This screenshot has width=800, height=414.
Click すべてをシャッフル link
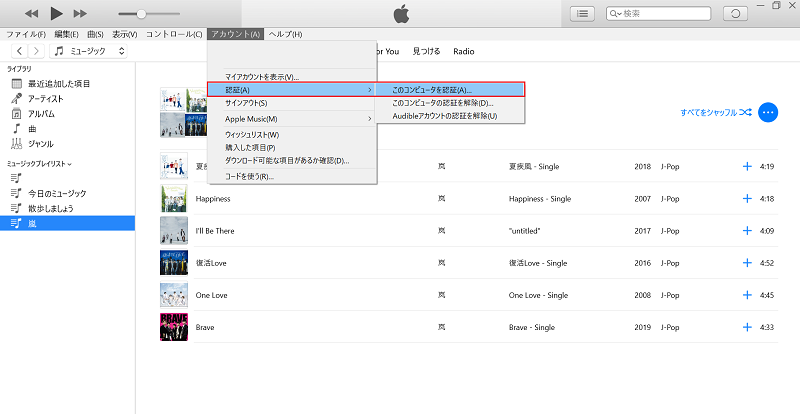(x=716, y=112)
